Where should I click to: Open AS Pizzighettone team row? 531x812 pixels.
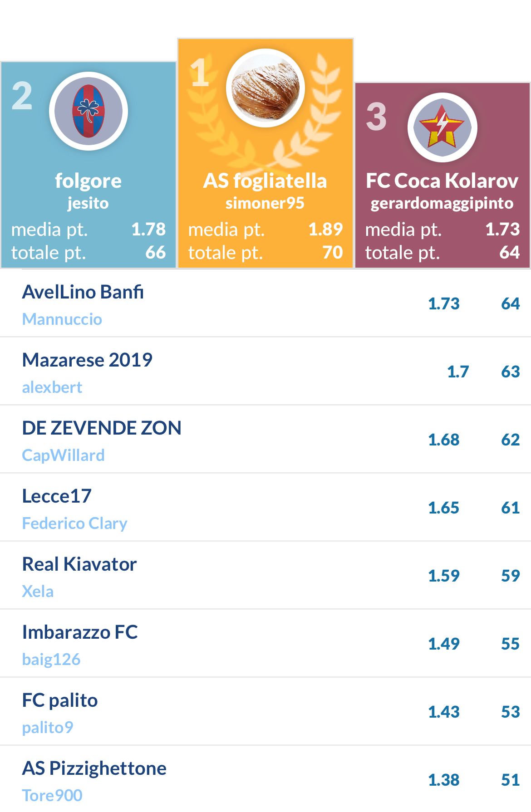(x=265, y=779)
